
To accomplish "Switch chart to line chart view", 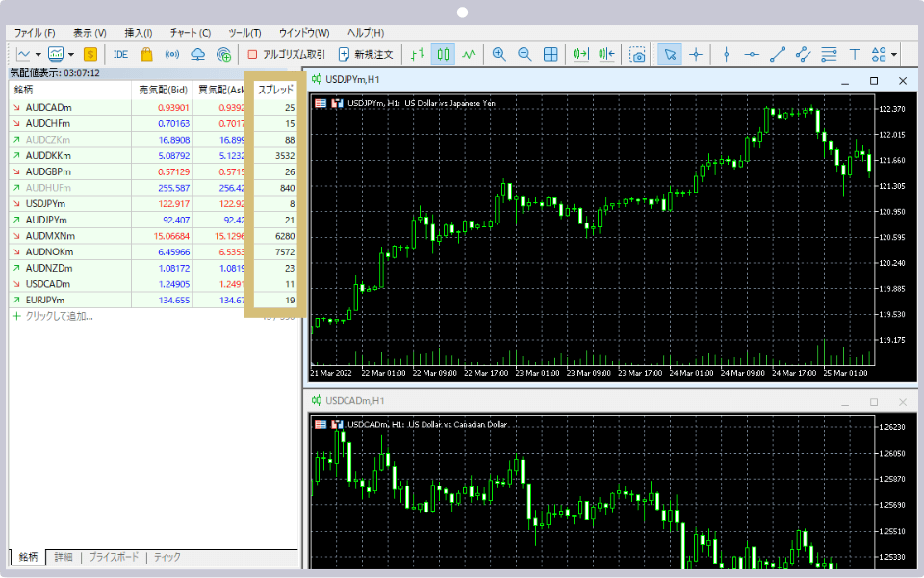I will 469,54.
